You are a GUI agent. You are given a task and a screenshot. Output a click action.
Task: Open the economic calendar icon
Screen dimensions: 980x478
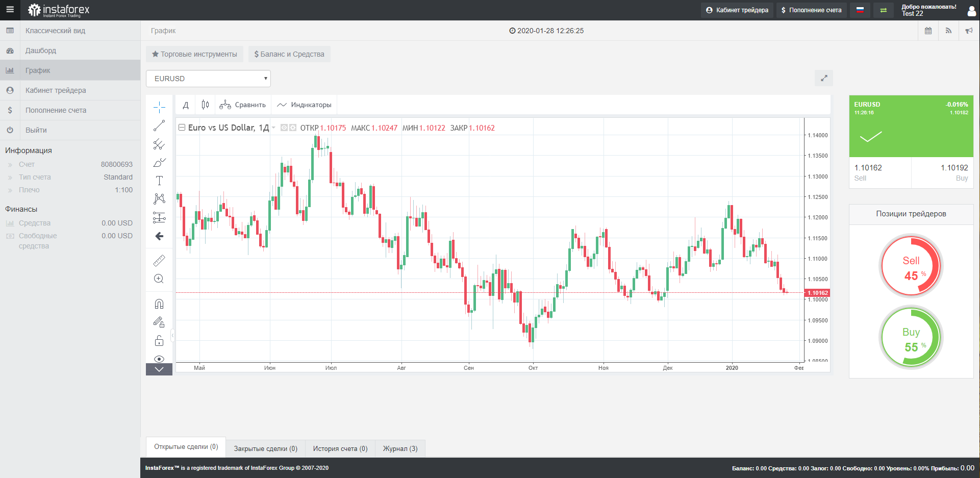(x=928, y=31)
